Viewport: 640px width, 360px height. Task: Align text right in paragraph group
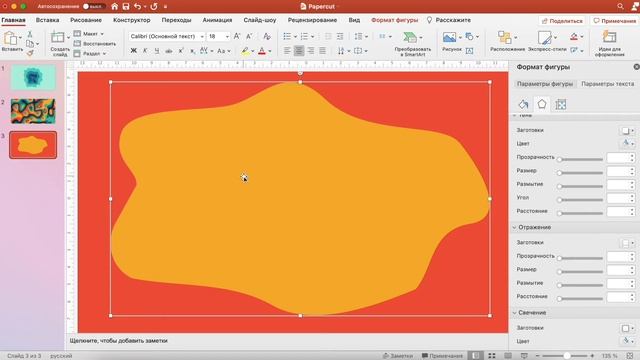pos(311,51)
